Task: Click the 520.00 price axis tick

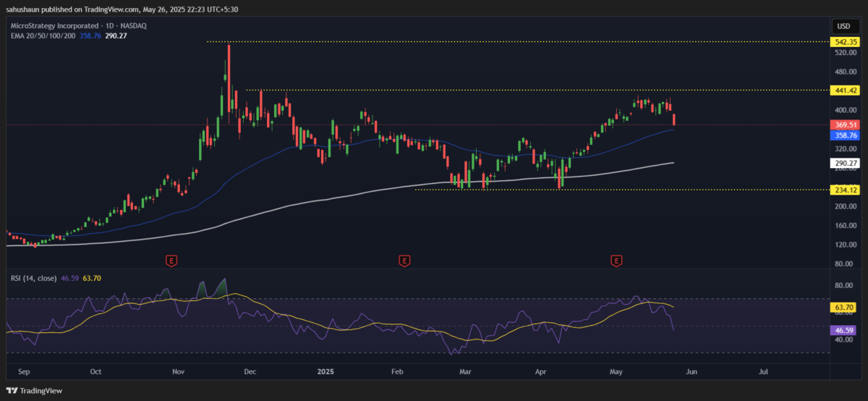Action: coord(845,53)
